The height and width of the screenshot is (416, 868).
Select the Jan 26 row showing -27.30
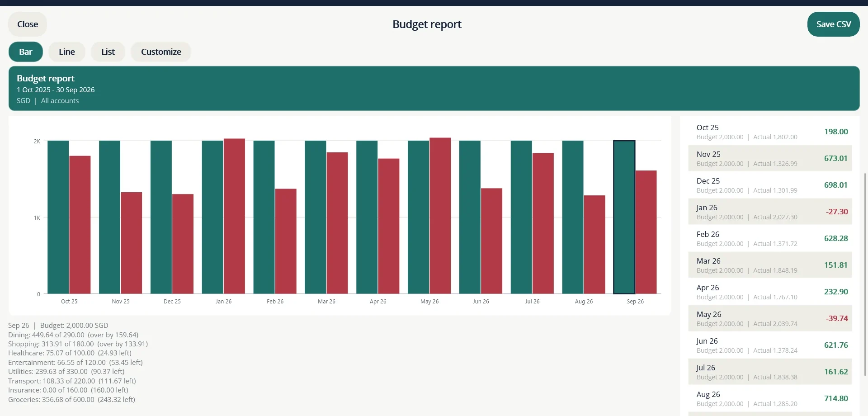pyautogui.click(x=770, y=212)
